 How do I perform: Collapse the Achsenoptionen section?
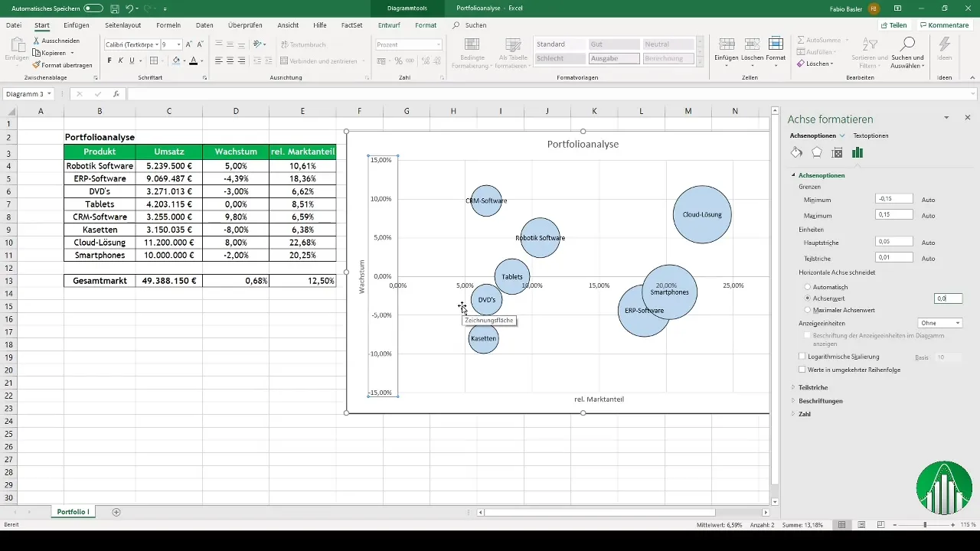point(792,175)
